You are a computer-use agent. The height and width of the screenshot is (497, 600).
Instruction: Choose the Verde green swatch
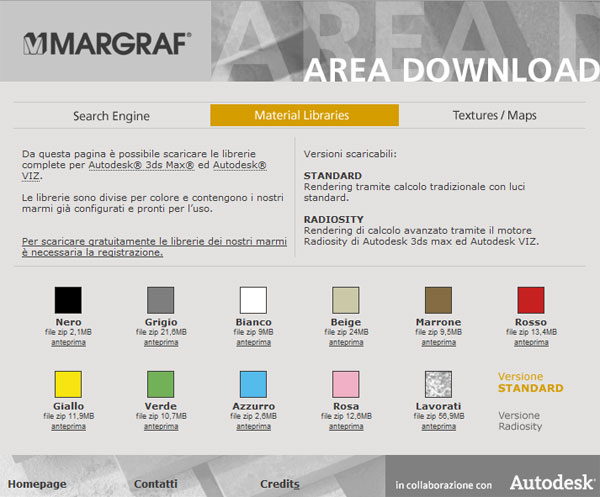pos(161,385)
